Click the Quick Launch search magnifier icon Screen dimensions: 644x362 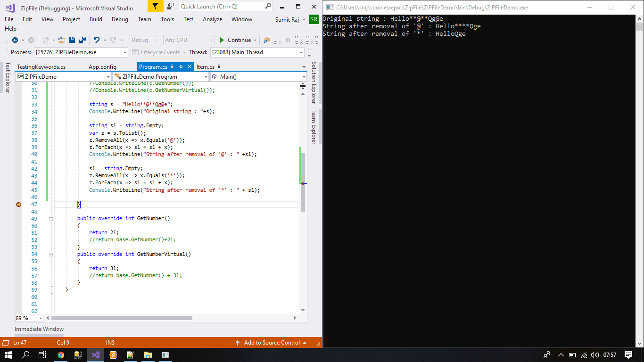268,6
